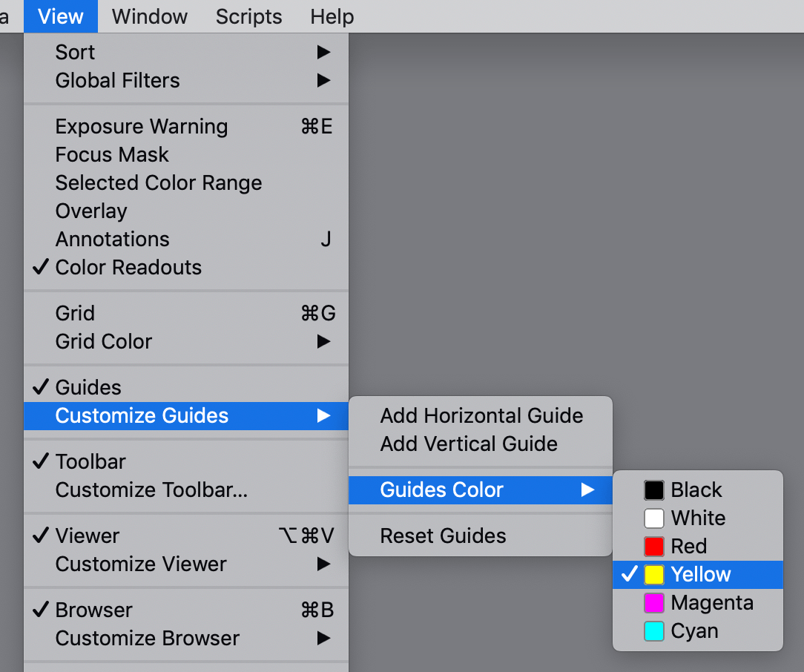This screenshot has height=672, width=804.
Task: Turn on Selected Color Range
Action: [x=186, y=183]
